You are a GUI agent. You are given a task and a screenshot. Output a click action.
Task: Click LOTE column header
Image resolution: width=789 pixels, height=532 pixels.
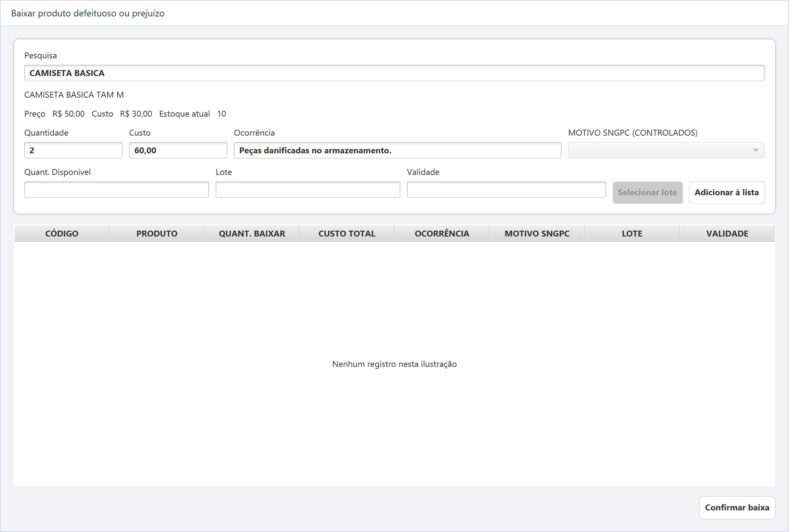(x=632, y=234)
